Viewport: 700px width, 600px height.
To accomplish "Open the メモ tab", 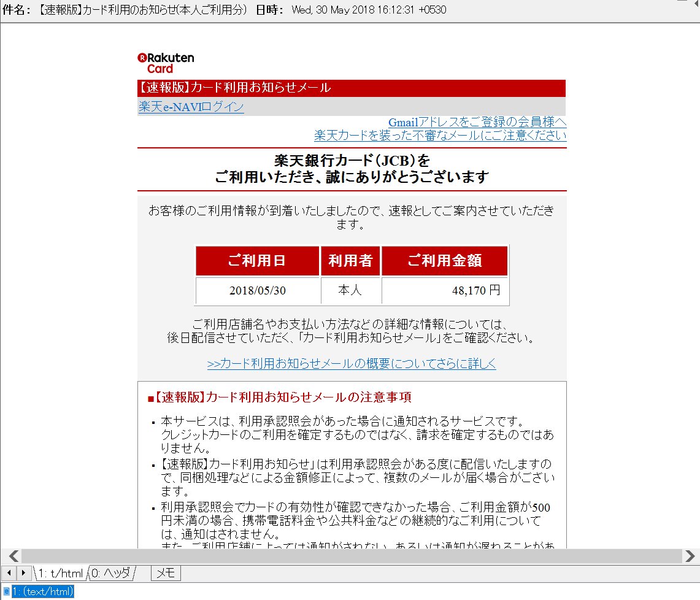I will [166, 573].
